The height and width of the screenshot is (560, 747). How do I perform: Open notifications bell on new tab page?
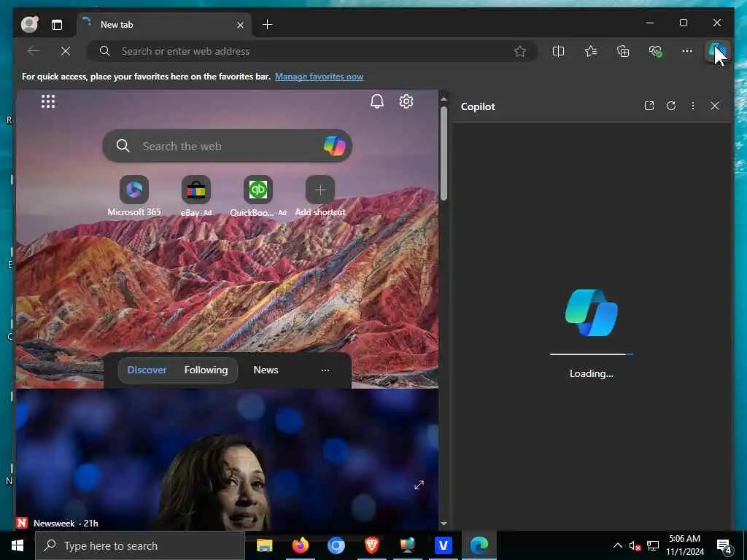(377, 101)
